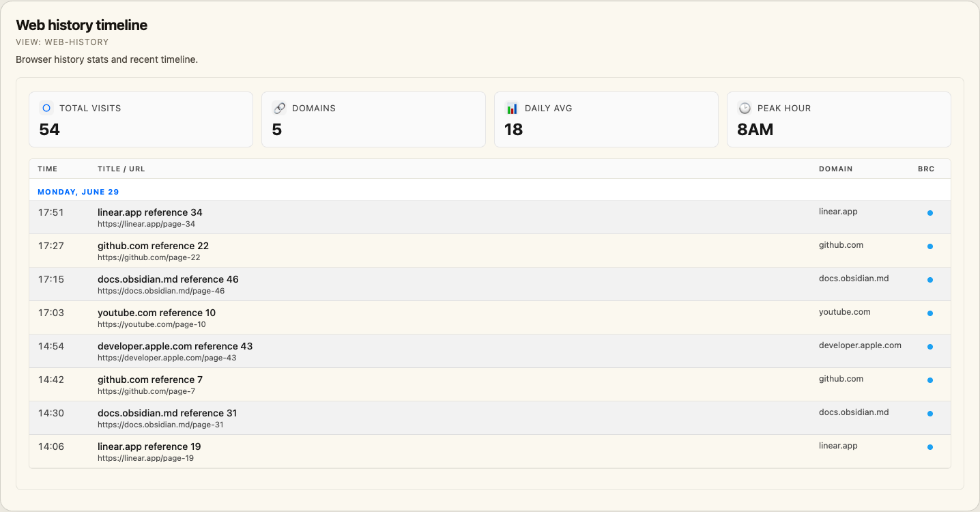Click blue dot in docs.obsidian.md reference 46 row
The width and height of the screenshot is (980, 512).
[x=929, y=280]
